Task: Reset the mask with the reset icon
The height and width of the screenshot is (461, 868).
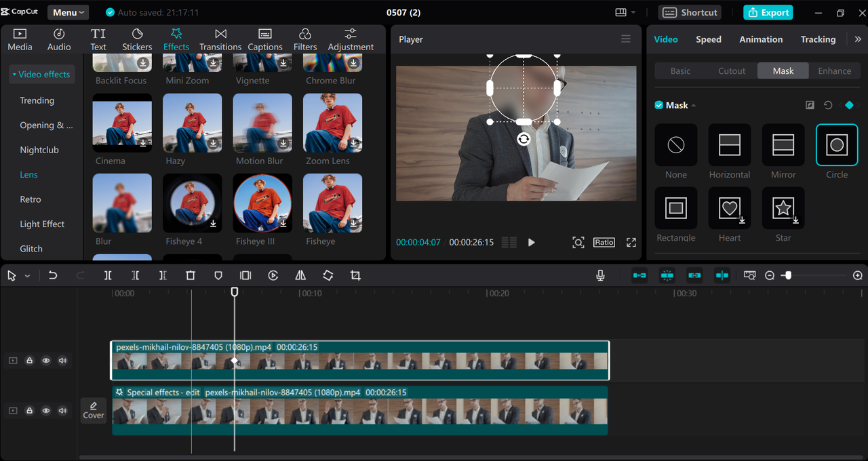Action: click(828, 105)
